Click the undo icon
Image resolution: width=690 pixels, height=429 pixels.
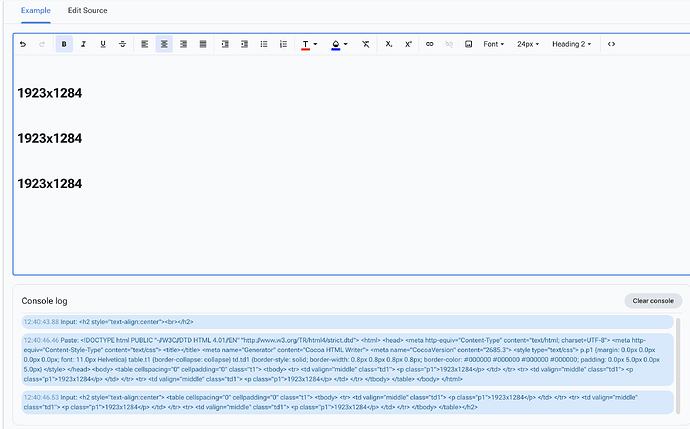point(24,44)
